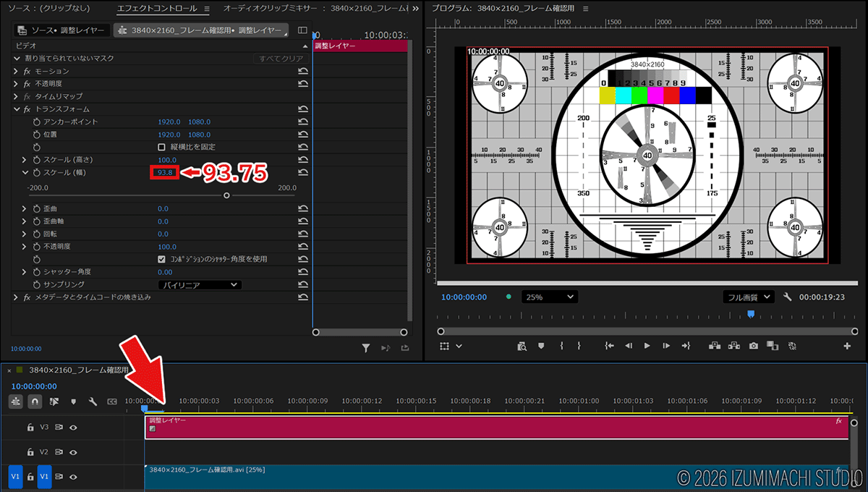Hide track V3 with eye icon
This screenshot has height=492, width=868.
tap(73, 428)
